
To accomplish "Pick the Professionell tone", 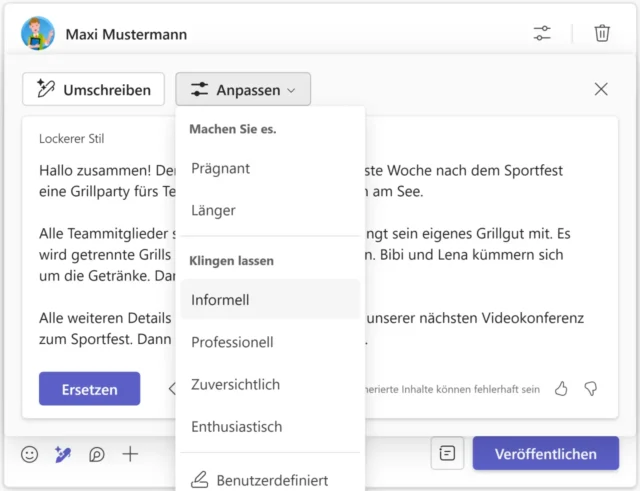I will pyautogui.click(x=232, y=342).
